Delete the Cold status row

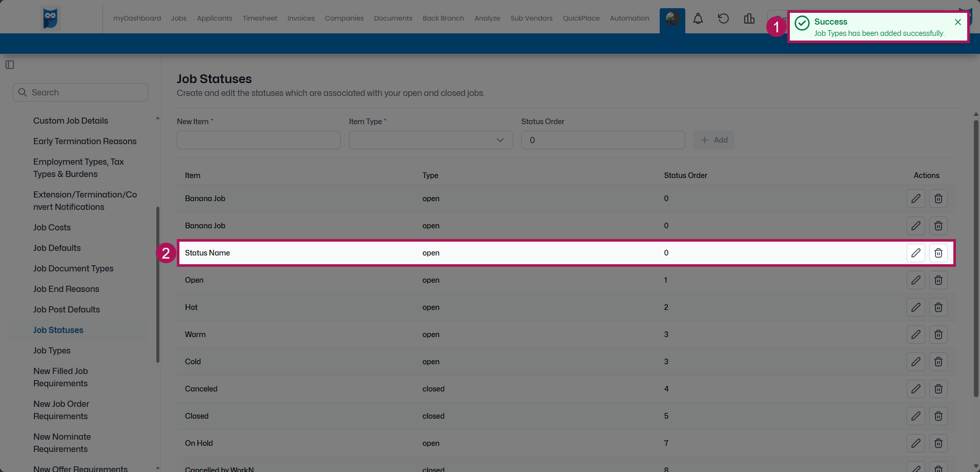point(938,362)
